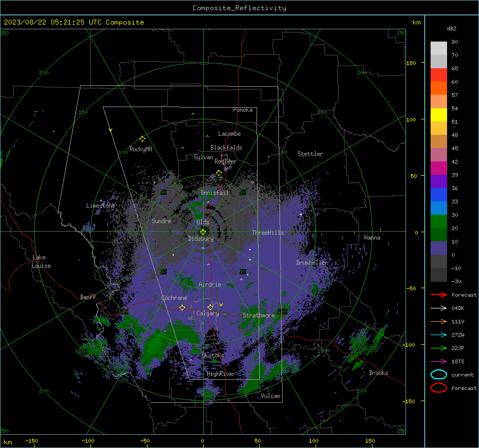Click the dBZ legend heading
479x448 pixels.
451,28
